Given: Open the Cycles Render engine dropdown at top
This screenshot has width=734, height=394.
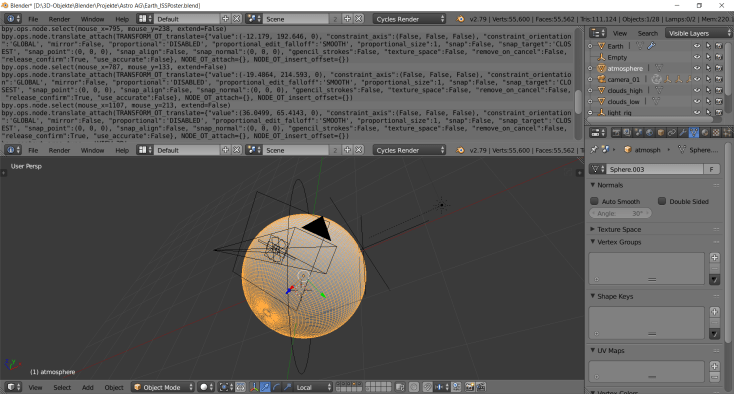Looking at the screenshot, I should click(x=410, y=19).
